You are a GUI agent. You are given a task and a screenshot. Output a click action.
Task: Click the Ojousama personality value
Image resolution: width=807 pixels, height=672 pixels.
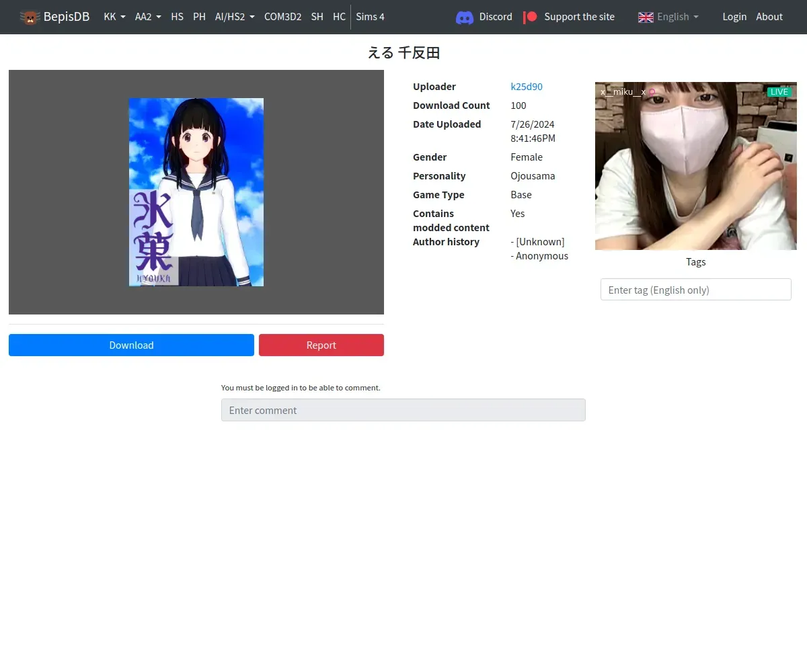(533, 176)
